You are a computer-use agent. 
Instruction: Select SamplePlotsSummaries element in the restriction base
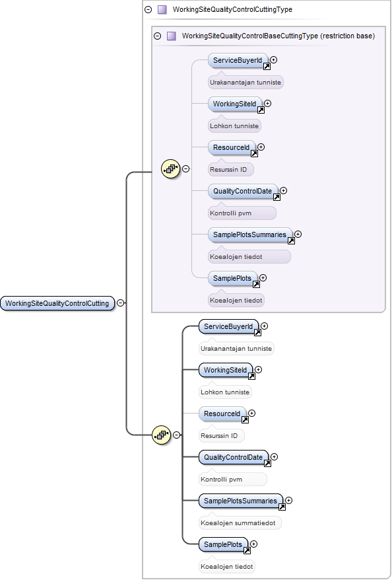click(x=249, y=235)
